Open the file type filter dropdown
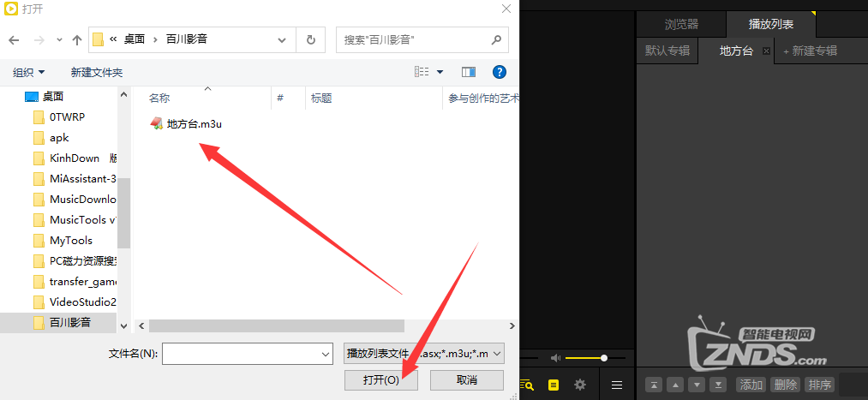This screenshot has height=400, width=868. tap(424, 353)
